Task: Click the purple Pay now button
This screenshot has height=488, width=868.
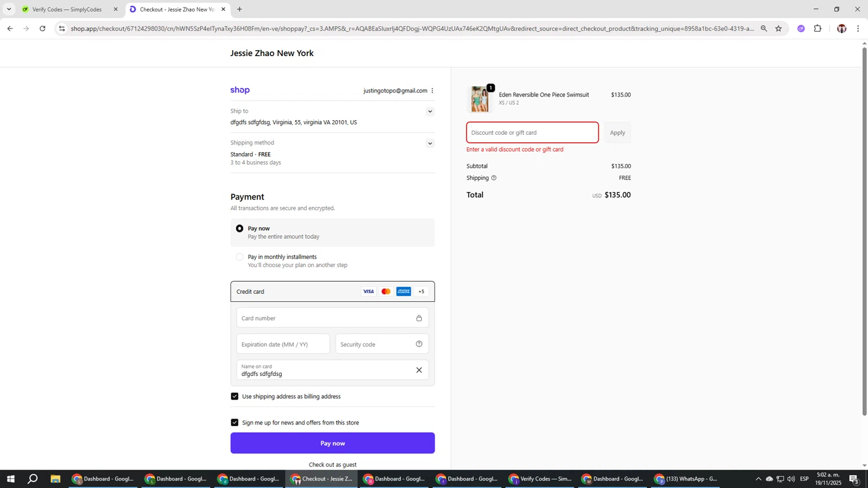Action: pos(333,443)
